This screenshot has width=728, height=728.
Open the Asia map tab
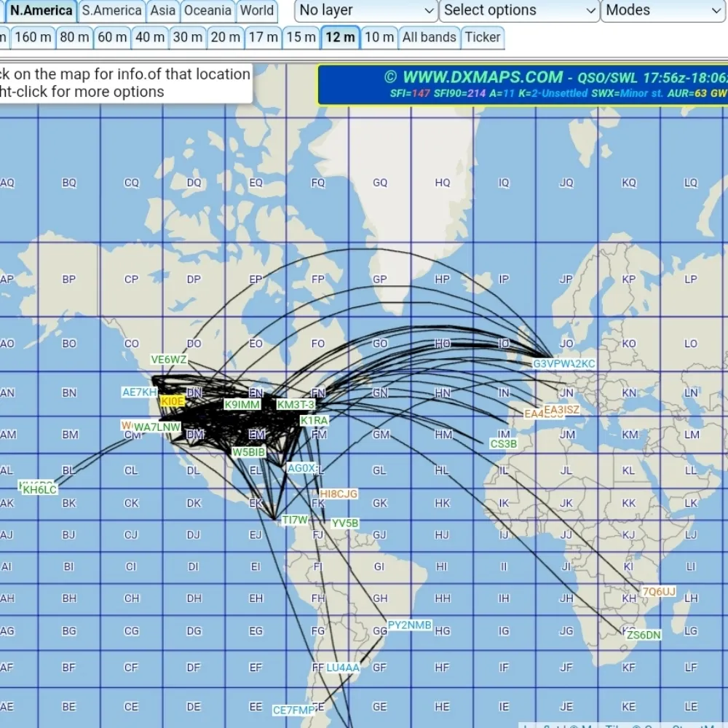(163, 10)
